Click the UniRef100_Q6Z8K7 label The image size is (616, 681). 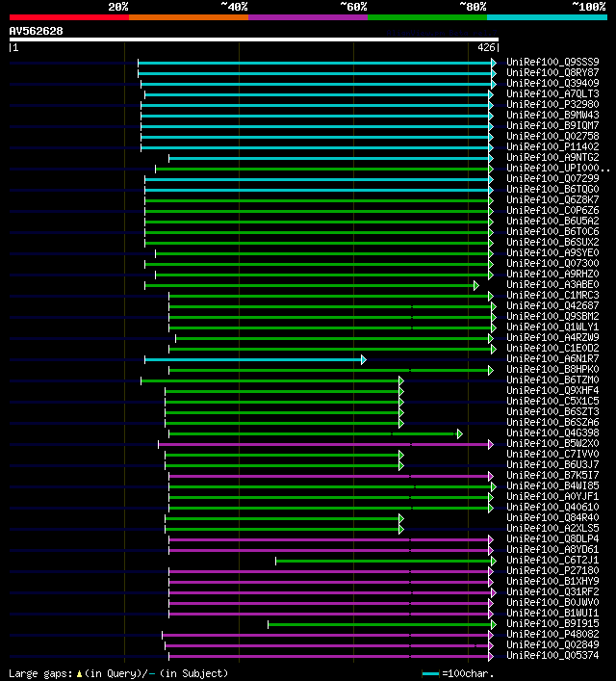[x=552, y=199]
